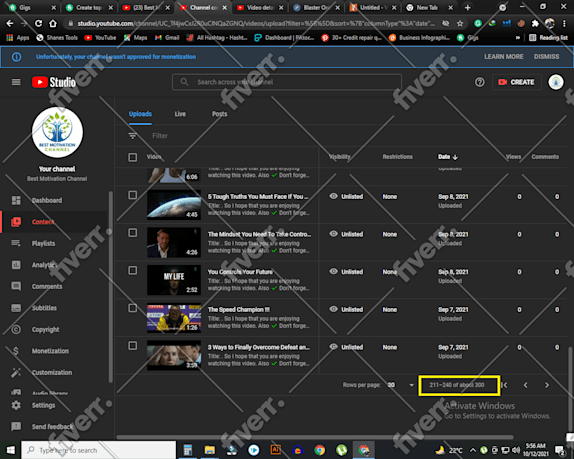
Task: Open the title '3 Ways to Finally Overcome Defeat'
Action: click(258, 347)
